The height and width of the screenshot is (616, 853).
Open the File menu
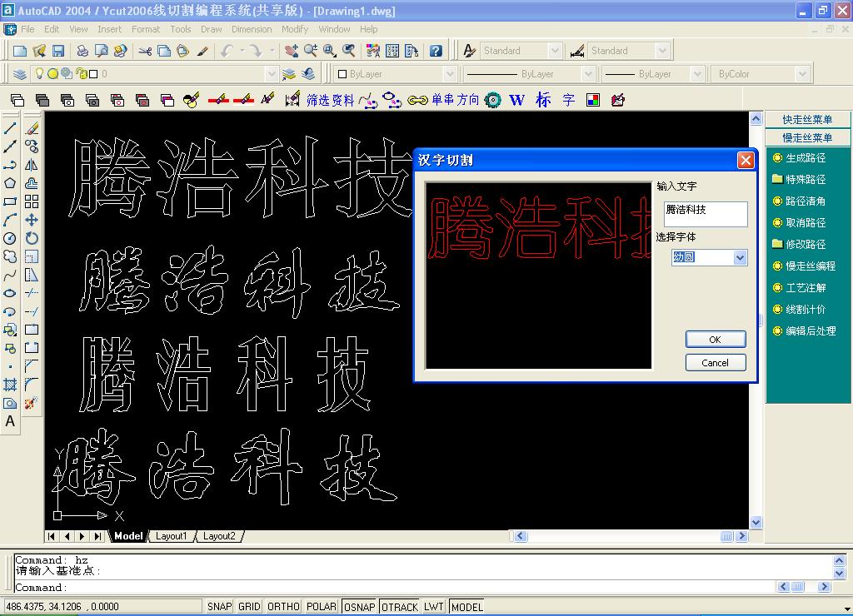(x=27, y=29)
